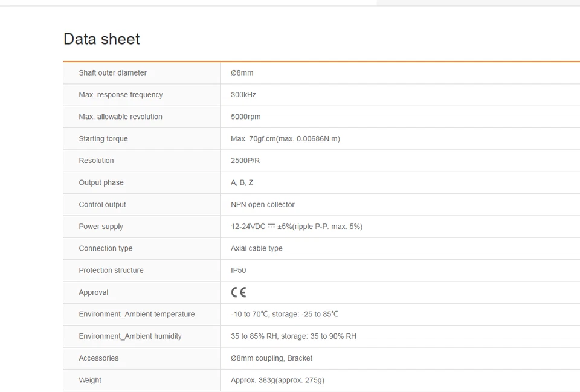
Task: Click the ambient humidity 35 to 85% RH value
Action: 293,336
